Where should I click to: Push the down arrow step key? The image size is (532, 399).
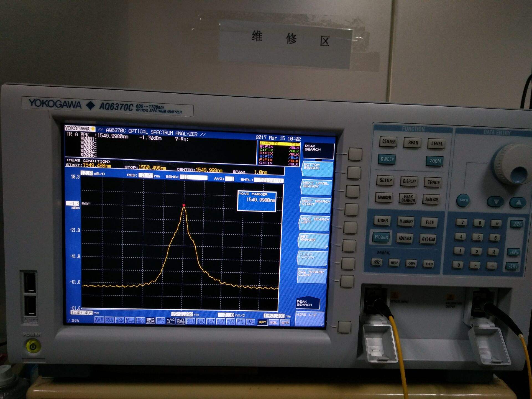click(496, 202)
